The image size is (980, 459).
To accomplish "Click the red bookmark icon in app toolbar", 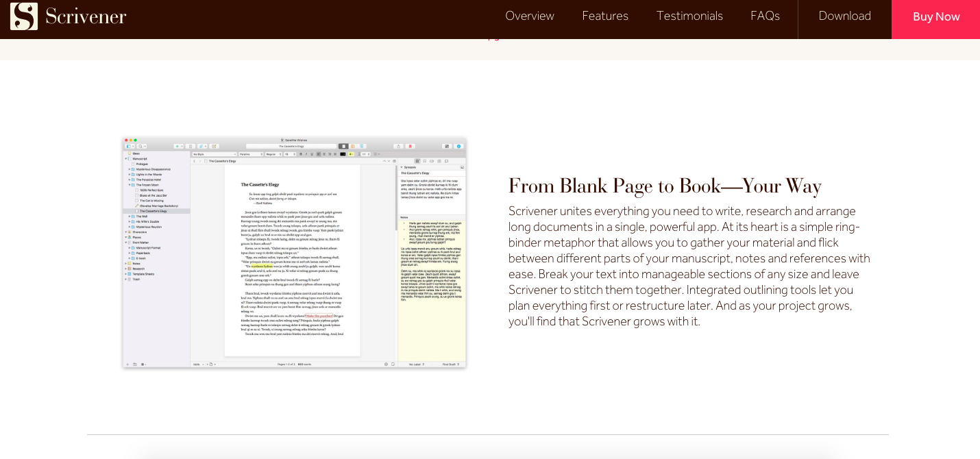I will coord(410,146).
